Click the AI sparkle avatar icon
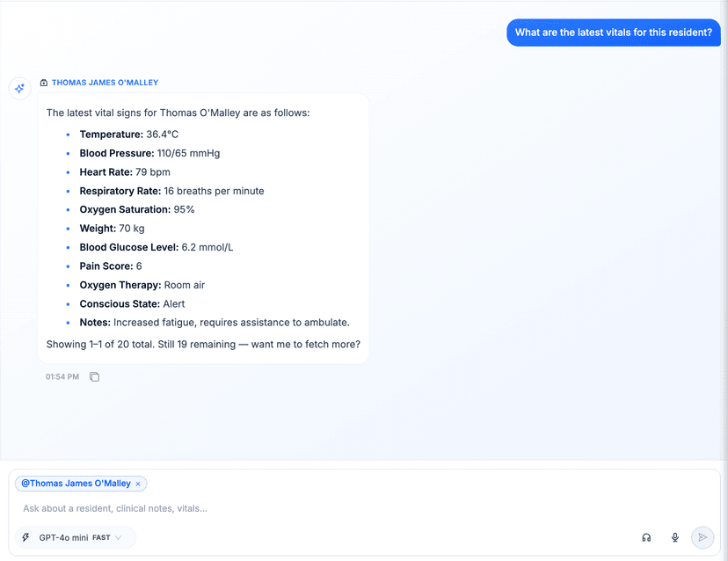Viewport: 728px width, 561px height. [19, 89]
